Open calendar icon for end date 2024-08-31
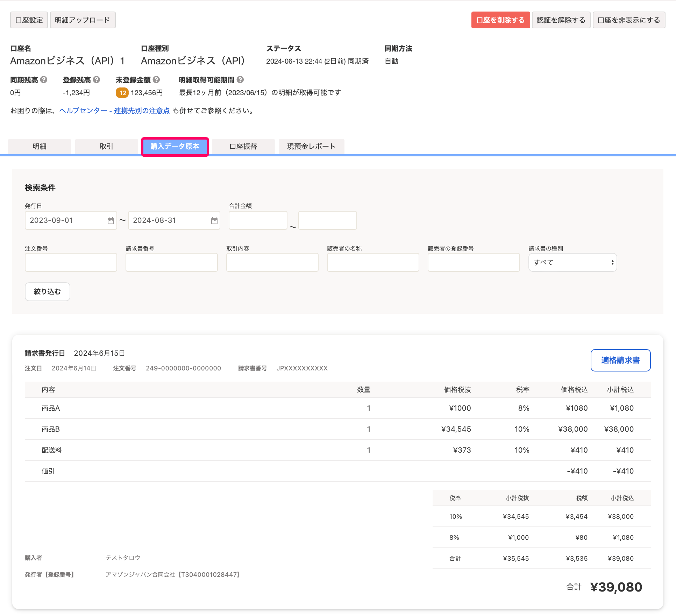Image resolution: width=676 pixels, height=616 pixels. [x=214, y=220]
